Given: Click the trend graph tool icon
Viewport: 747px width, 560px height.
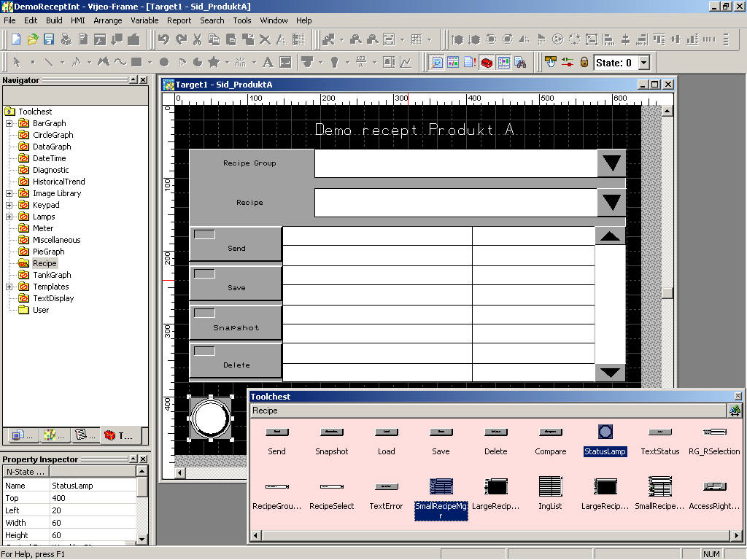Looking at the screenshot, I should (x=406, y=63).
